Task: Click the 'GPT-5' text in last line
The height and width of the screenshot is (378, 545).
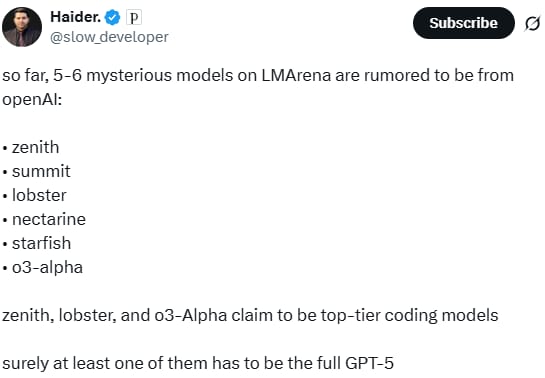Action: pos(369,363)
